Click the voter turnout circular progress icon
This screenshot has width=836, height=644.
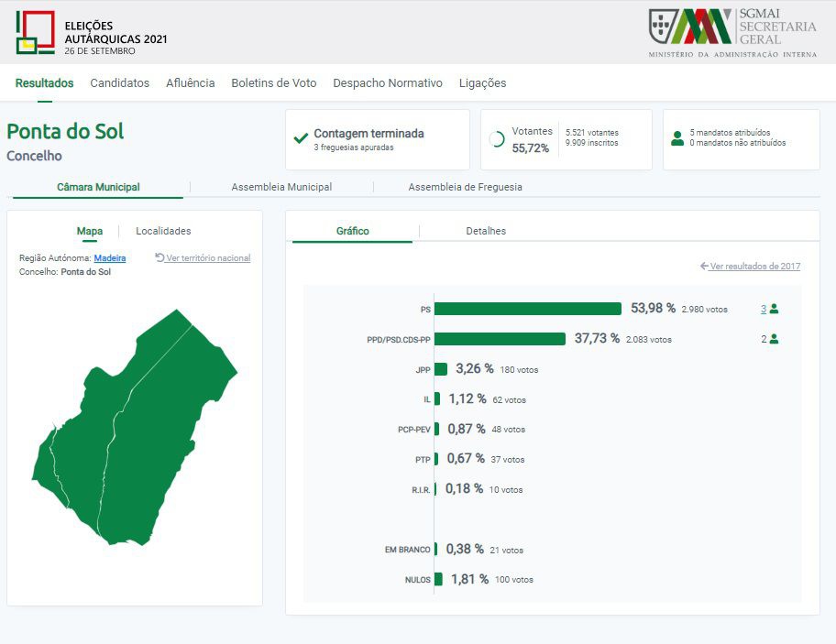point(497,139)
